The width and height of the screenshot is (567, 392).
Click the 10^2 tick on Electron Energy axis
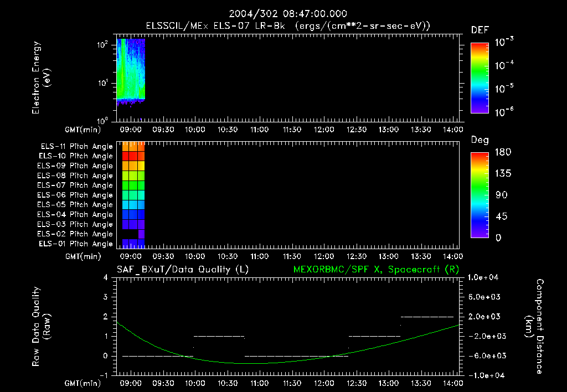103,45
